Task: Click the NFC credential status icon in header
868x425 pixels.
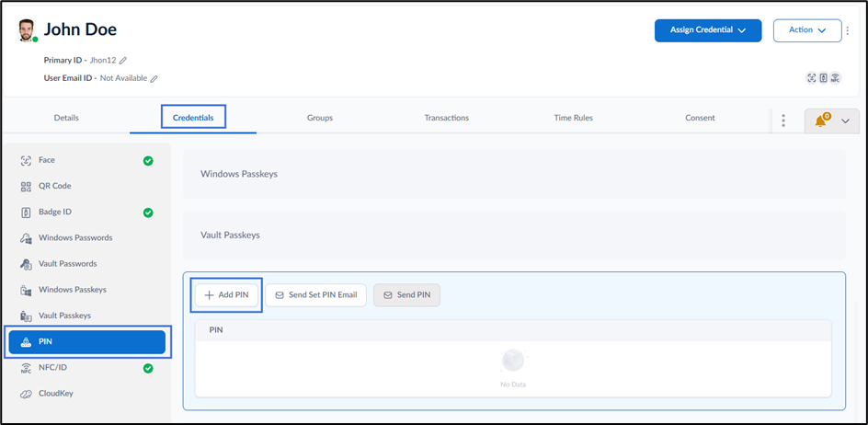Action: (x=835, y=78)
